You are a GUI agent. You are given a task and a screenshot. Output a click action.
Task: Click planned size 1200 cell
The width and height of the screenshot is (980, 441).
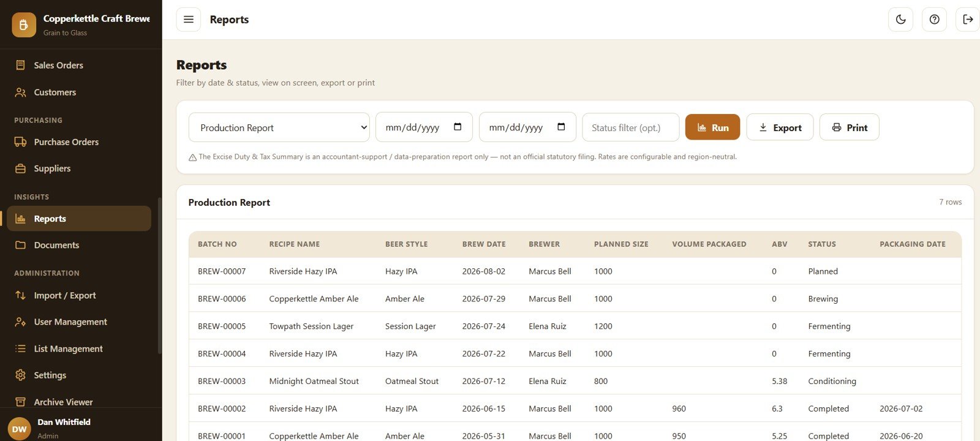(603, 326)
